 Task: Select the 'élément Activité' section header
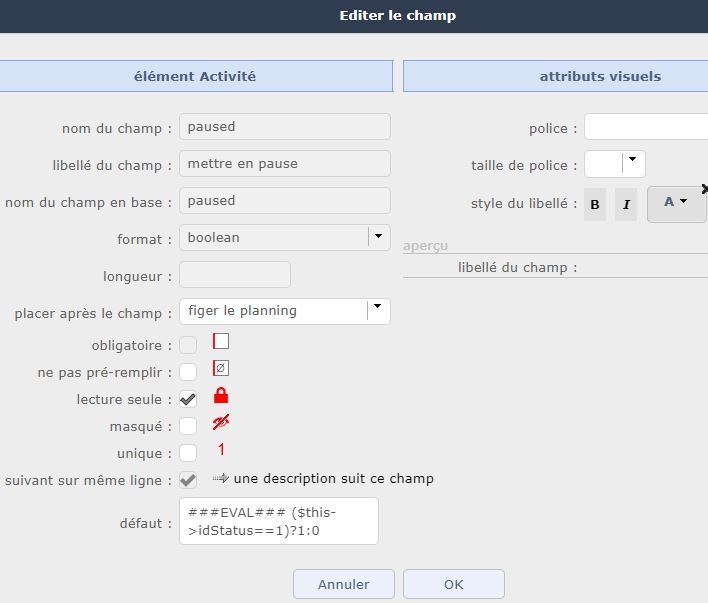[x=195, y=76]
